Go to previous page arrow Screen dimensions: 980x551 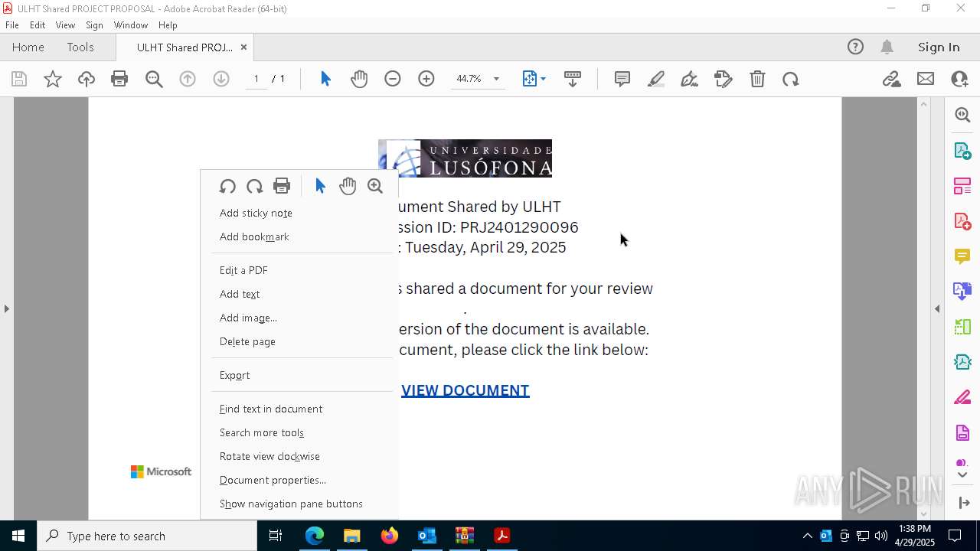click(188, 79)
